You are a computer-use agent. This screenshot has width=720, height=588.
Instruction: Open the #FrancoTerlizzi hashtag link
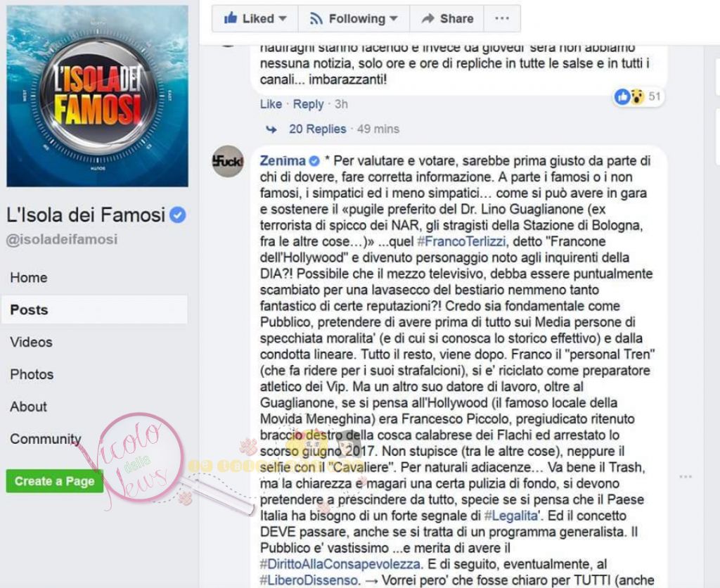click(461, 242)
